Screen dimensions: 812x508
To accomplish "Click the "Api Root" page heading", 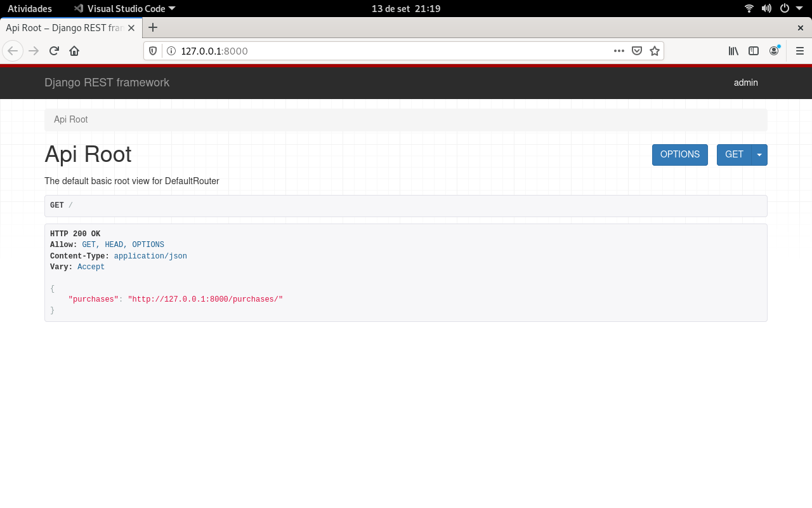I will [88, 154].
